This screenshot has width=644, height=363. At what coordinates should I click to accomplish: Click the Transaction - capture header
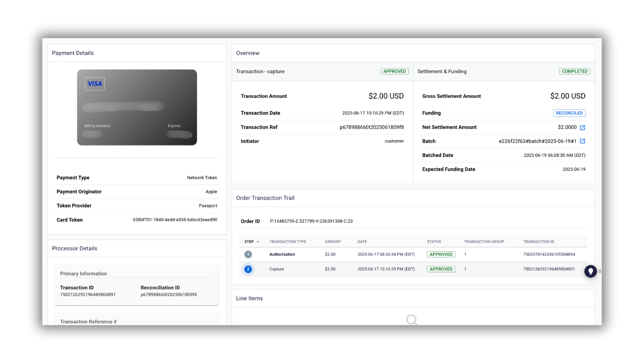260,71
